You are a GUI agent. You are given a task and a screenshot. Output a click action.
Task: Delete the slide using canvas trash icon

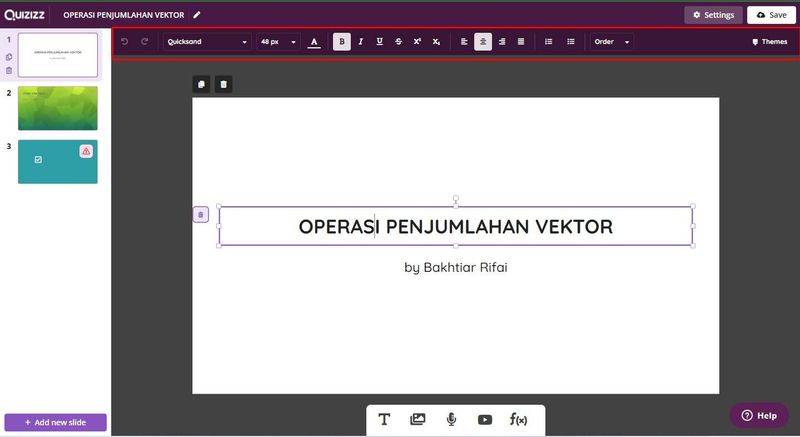[x=223, y=84]
